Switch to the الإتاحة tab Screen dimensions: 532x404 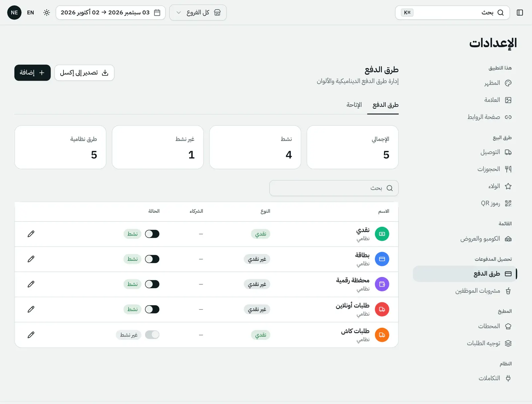click(x=354, y=105)
